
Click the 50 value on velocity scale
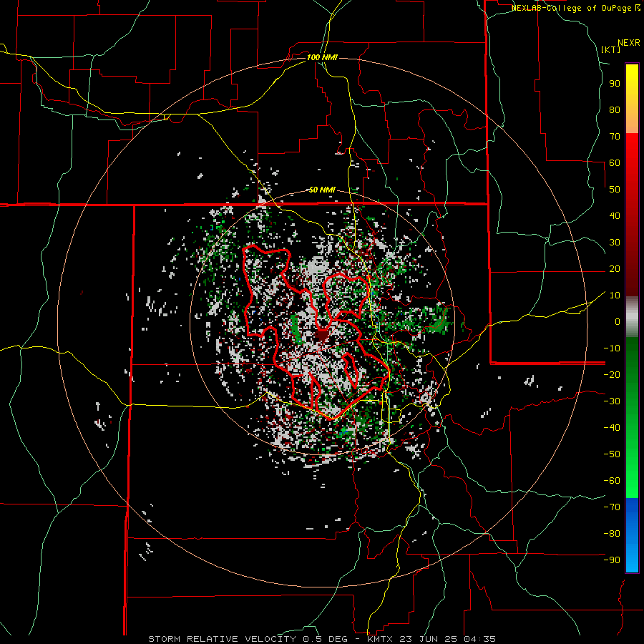pos(615,190)
